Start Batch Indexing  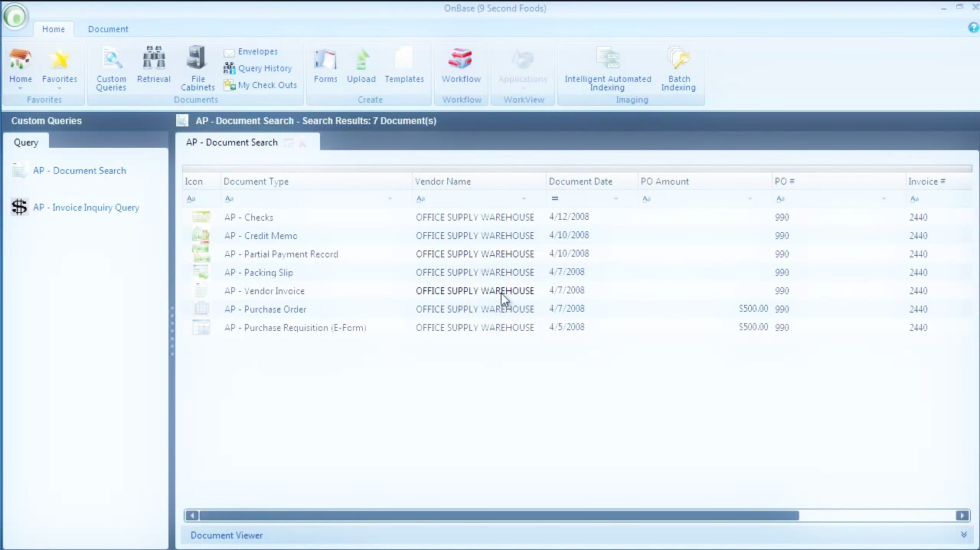pos(679,69)
